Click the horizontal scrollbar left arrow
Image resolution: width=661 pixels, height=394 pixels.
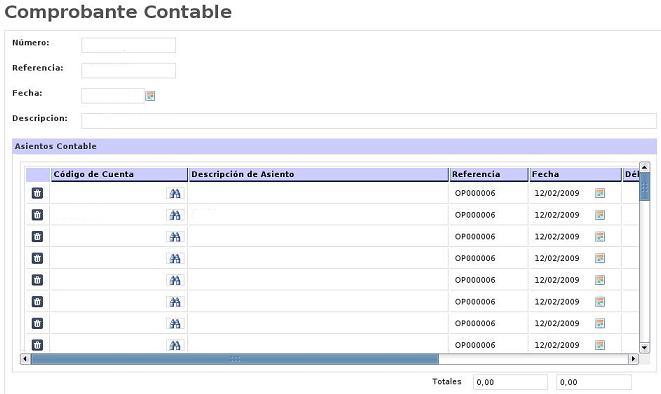click(x=25, y=359)
